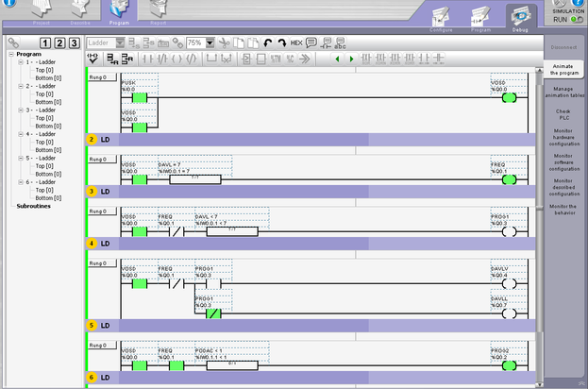Click the cut scissors icon
This screenshot has height=389, width=588.
[224, 43]
